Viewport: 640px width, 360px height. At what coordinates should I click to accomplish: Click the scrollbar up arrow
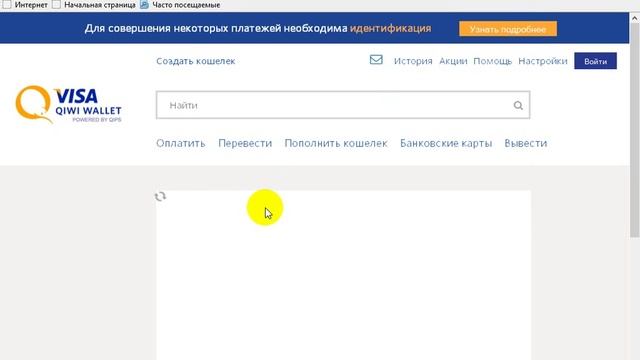pyautogui.click(x=635, y=18)
